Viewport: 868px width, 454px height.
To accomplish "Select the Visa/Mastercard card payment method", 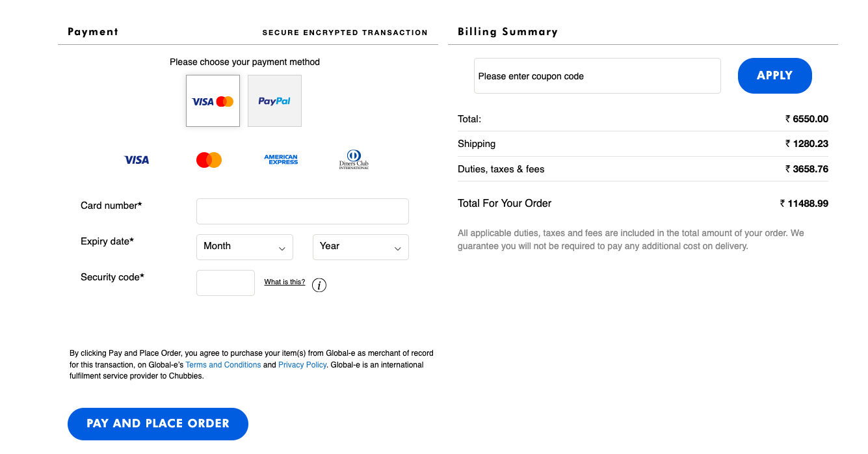I will 213,101.
